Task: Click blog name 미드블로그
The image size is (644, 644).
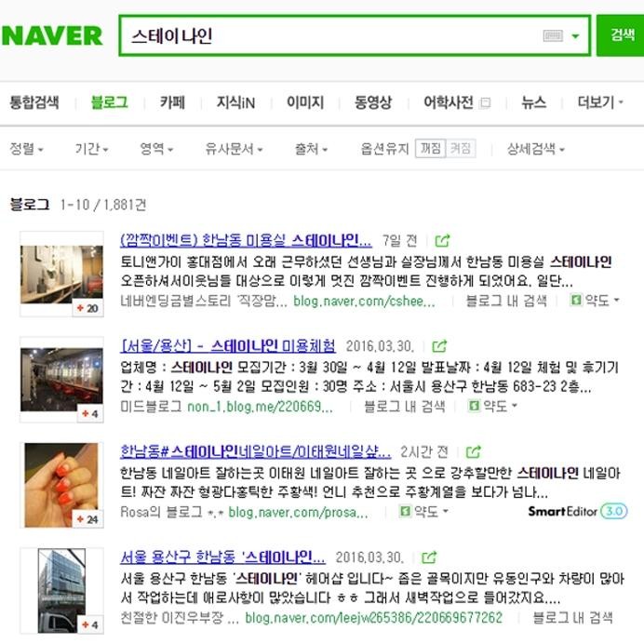Action: pos(151,407)
